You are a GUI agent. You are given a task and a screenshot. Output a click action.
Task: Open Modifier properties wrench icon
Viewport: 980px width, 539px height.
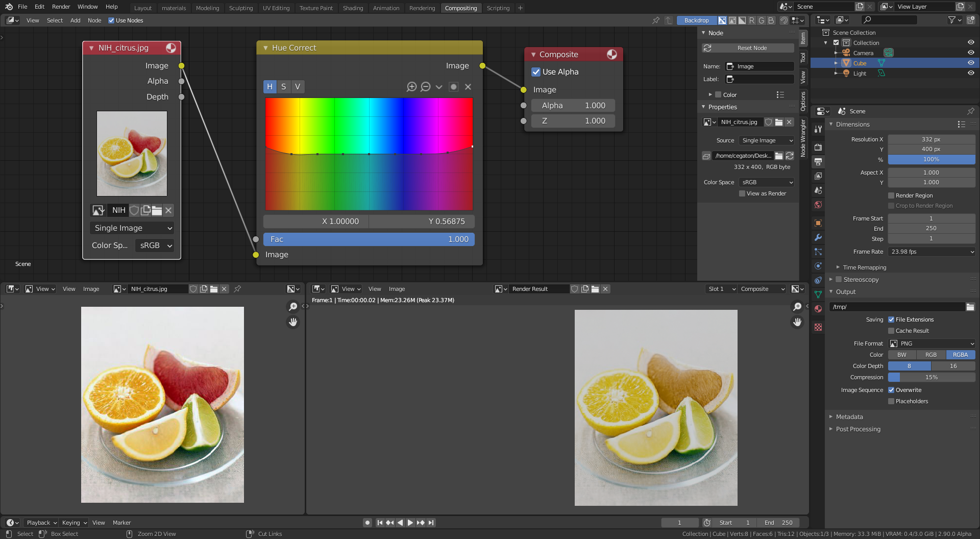click(x=818, y=237)
